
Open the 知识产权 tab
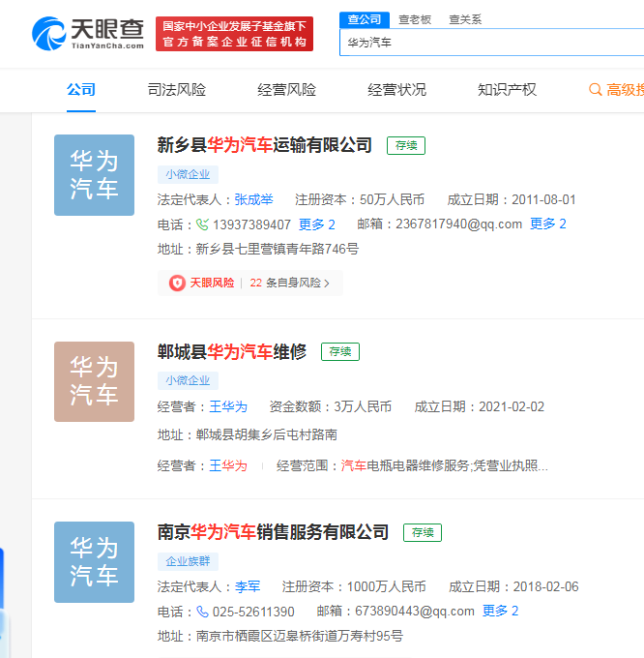(507, 90)
